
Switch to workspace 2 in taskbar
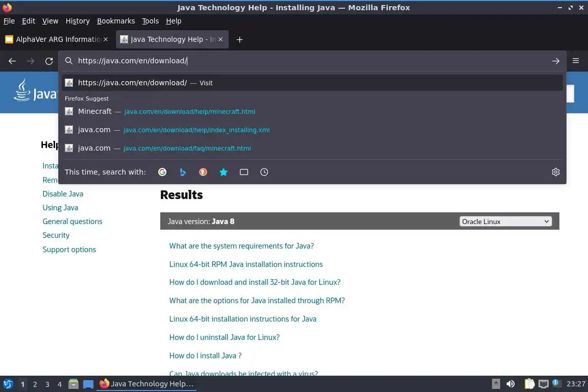[35, 384]
